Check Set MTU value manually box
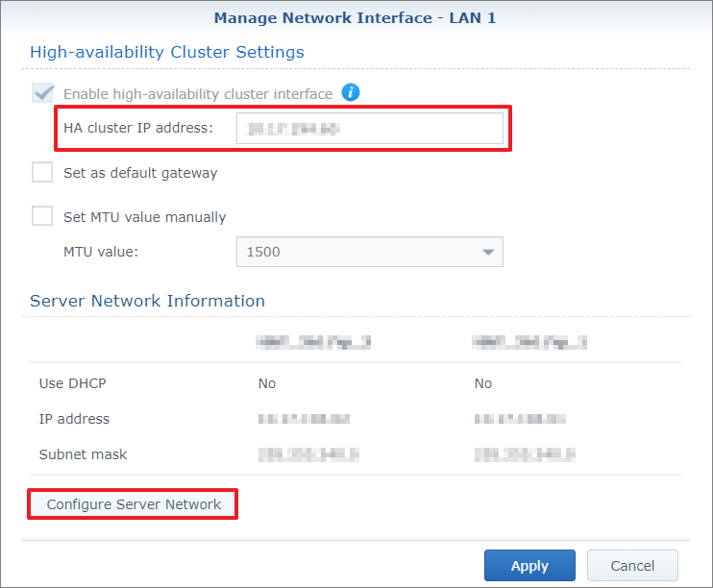The height and width of the screenshot is (588, 713). [42, 216]
